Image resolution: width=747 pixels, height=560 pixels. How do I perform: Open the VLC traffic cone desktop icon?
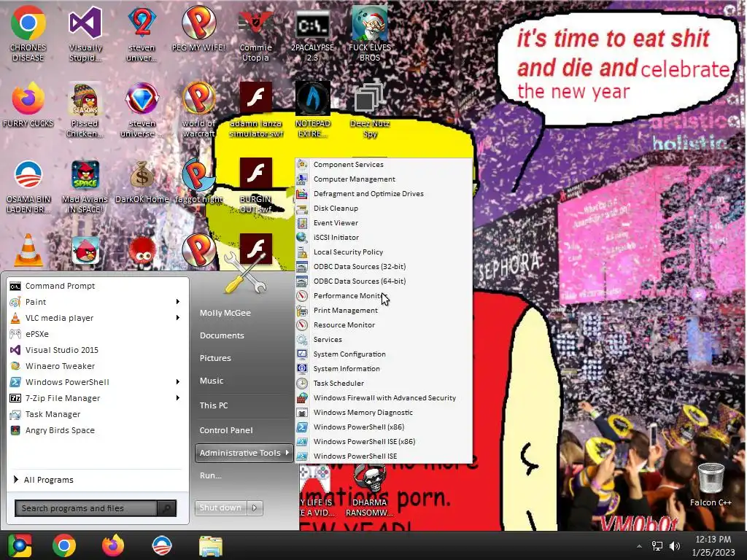coord(28,250)
